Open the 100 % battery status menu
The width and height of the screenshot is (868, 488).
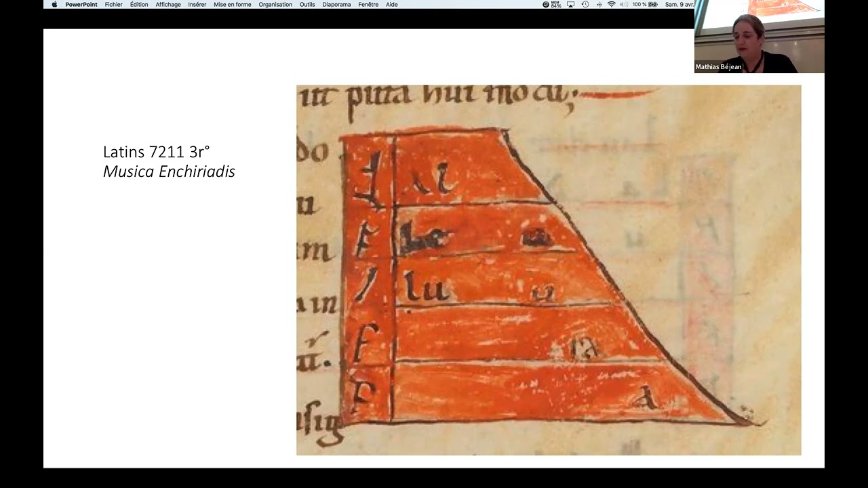[645, 4]
